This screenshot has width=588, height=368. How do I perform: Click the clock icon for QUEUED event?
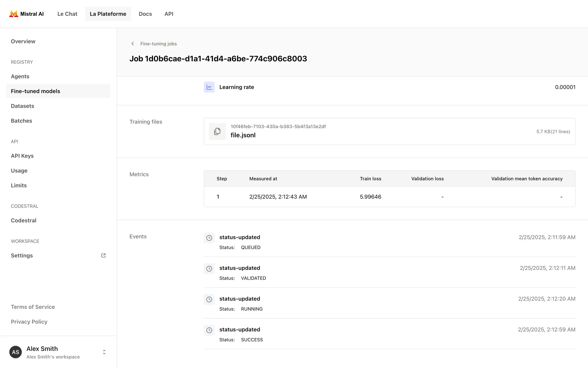point(209,238)
